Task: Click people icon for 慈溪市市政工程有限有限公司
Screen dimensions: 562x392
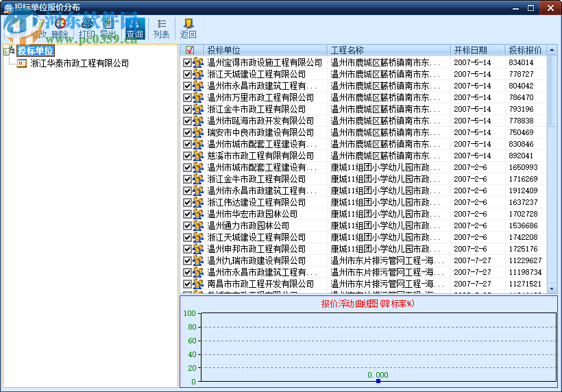Action: coord(198,156)
